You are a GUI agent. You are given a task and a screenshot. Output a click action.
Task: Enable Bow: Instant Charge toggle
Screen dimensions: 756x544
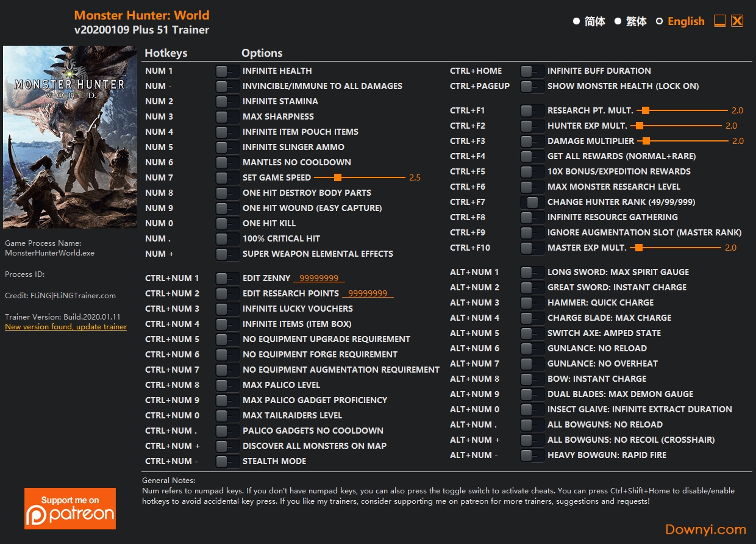[532, 379]
